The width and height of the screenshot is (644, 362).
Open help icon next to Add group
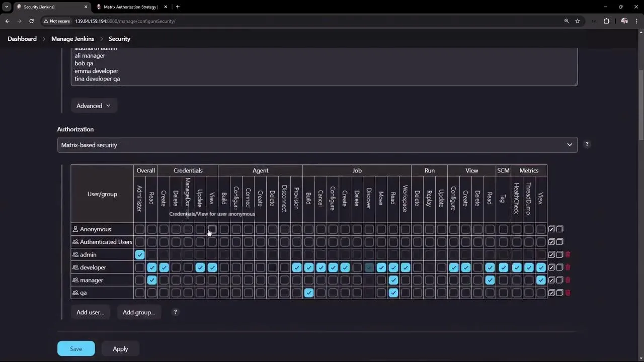click(x=175, y=312)
